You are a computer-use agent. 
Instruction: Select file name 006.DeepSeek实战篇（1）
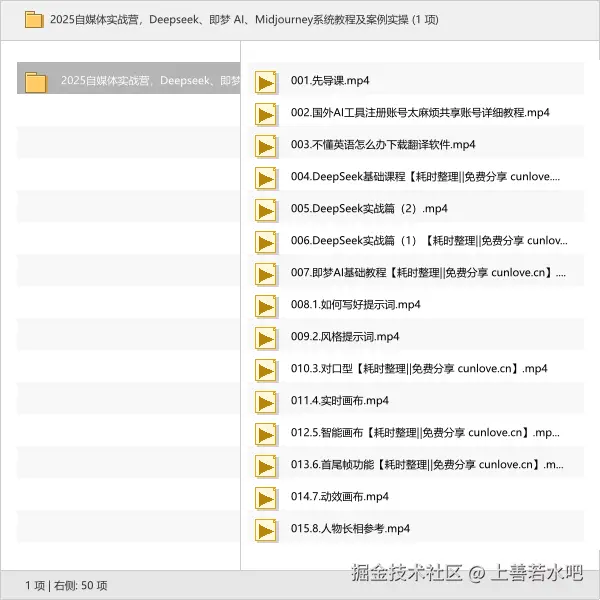pyautogui.click(x=429, y=240)
